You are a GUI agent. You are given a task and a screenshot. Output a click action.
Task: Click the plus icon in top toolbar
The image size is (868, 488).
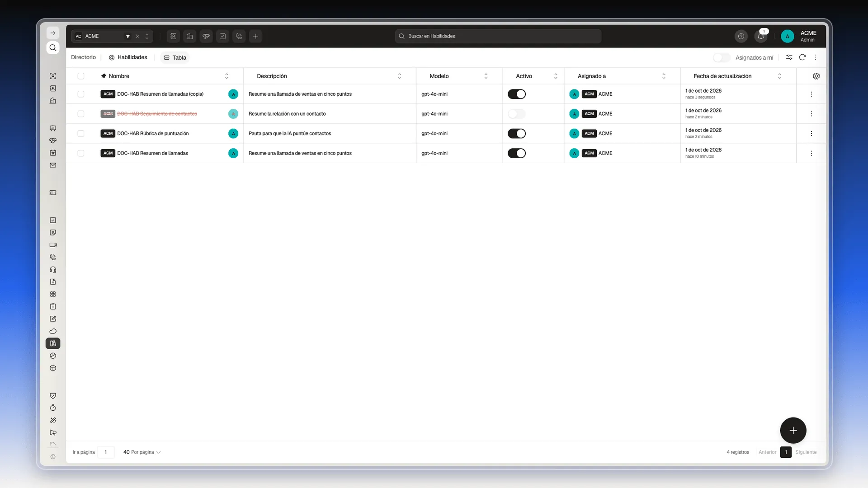(x=255, y=36)
